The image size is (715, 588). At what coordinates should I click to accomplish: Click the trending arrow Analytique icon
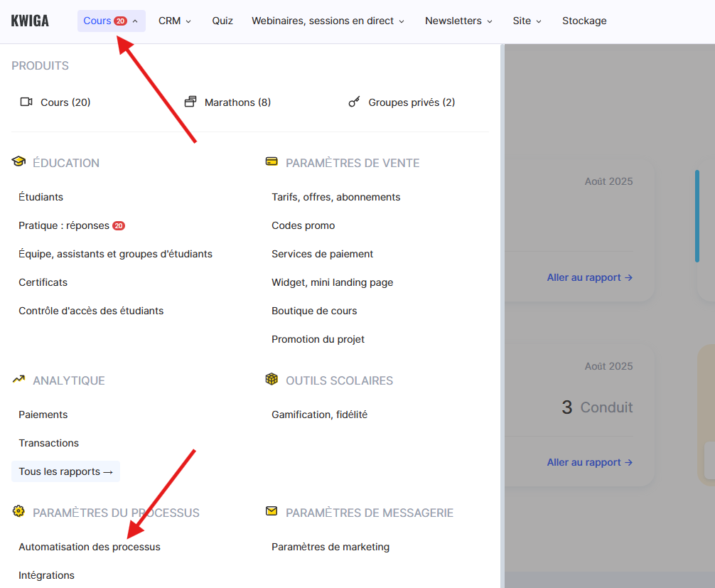pos(18,380)
